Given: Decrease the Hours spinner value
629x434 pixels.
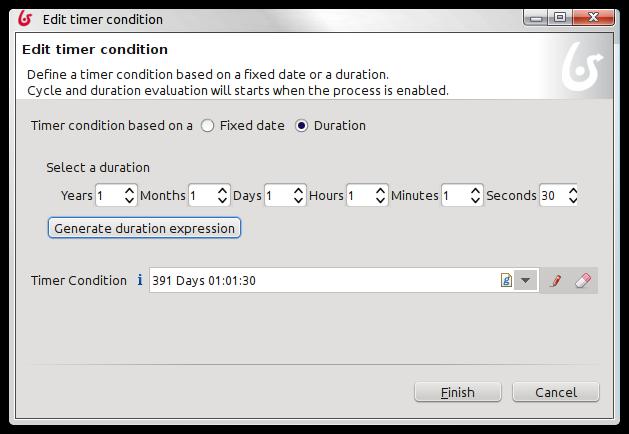Looking at the screenshot, I should point(380,200).
